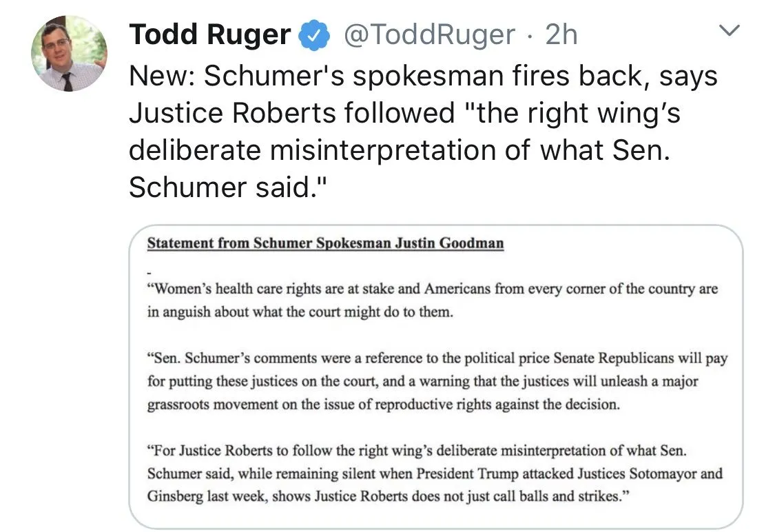Click the blue verified checkmark badge
Screen dimensions: 775x532
click(313, 35)
